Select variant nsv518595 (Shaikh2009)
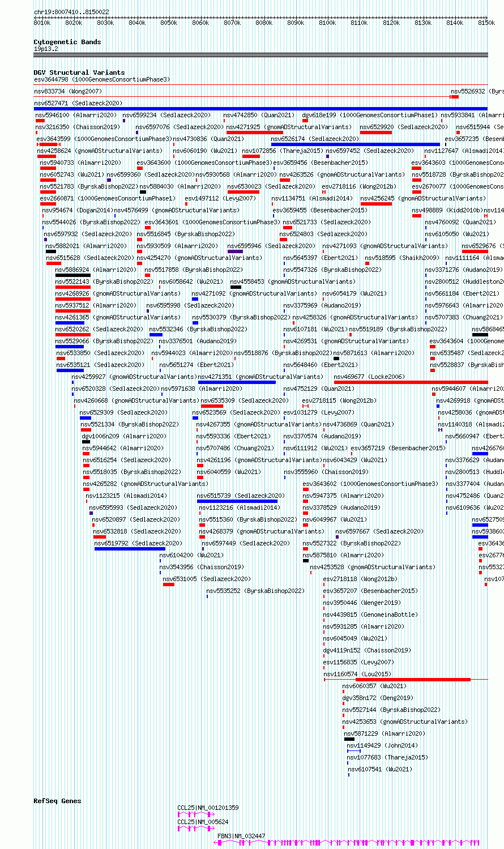 [402, 258]
